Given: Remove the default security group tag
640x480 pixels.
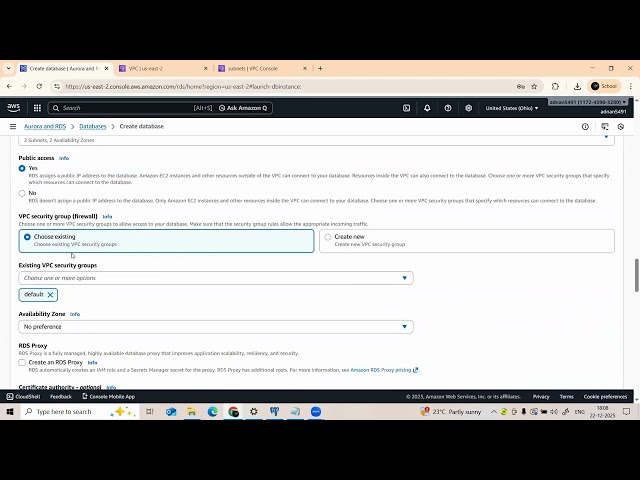Looking at the screenshot, I should 50,295.
